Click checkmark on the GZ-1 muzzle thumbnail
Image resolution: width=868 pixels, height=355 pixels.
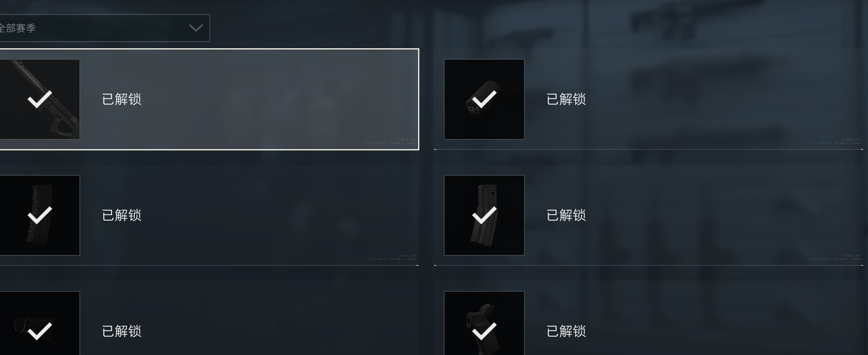484,99
